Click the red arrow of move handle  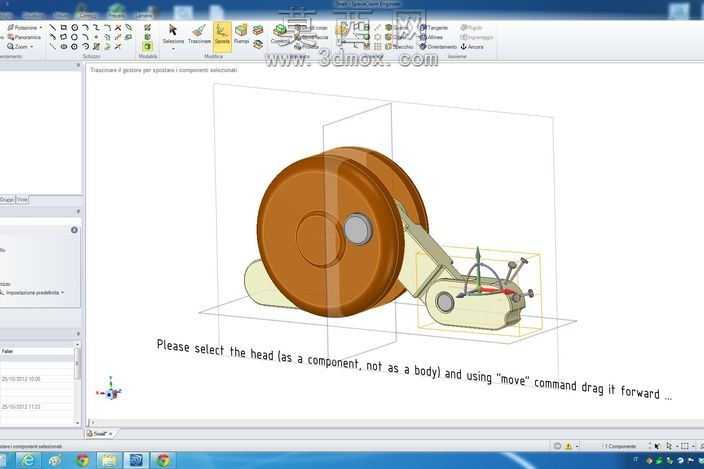496,291
